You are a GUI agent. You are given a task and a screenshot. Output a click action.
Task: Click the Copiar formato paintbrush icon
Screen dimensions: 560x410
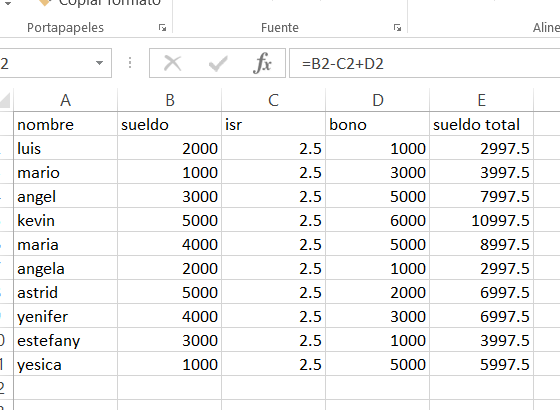[x=44, y=3]
